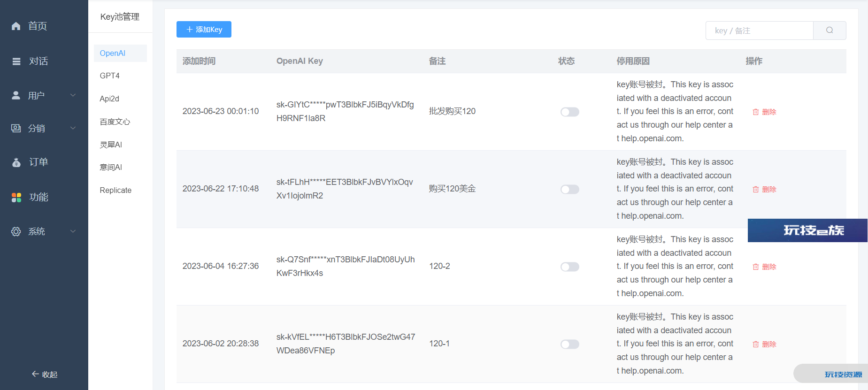Enable status switch for 120-1 key
The image size is (868, 390).
point(570,344)
